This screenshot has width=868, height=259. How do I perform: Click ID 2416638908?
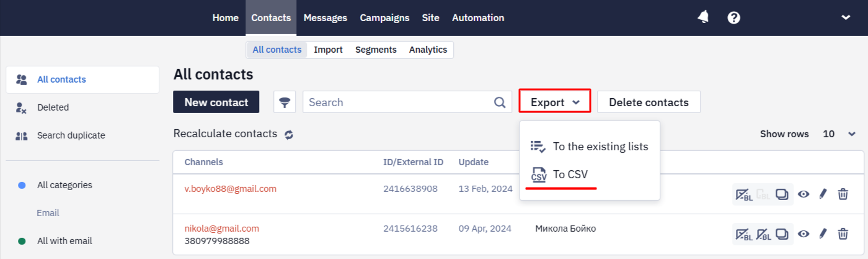tap(410, 188)
